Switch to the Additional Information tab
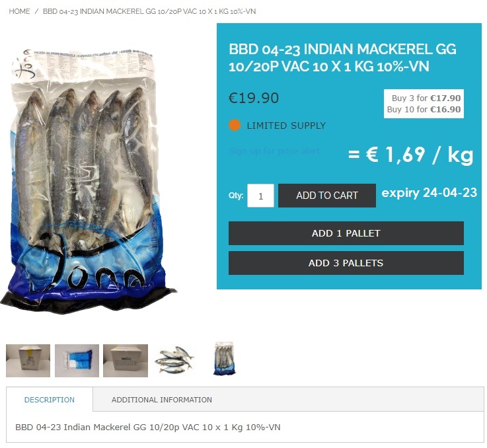487x448 pixels. coord(162,400)
